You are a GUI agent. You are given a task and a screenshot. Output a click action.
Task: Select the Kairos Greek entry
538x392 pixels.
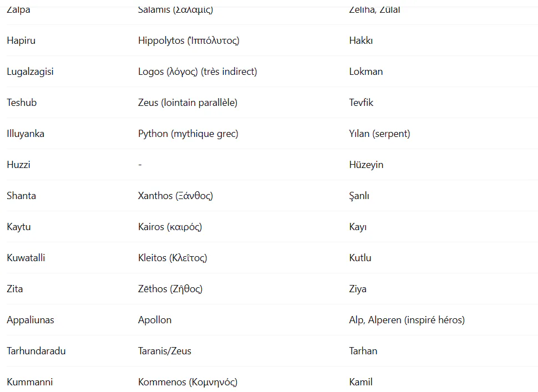(x=170, y=227)
